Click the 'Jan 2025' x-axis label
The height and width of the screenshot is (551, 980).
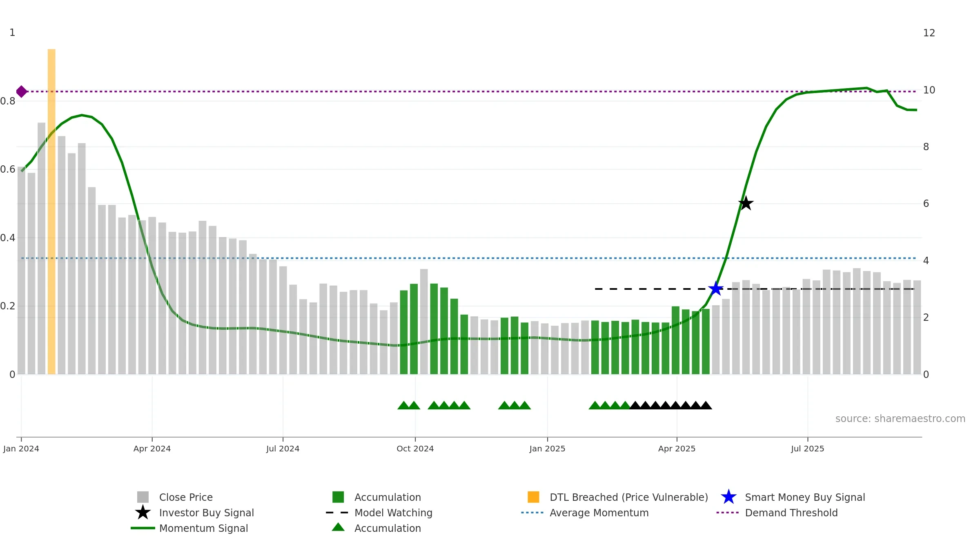tap(548, 449)
